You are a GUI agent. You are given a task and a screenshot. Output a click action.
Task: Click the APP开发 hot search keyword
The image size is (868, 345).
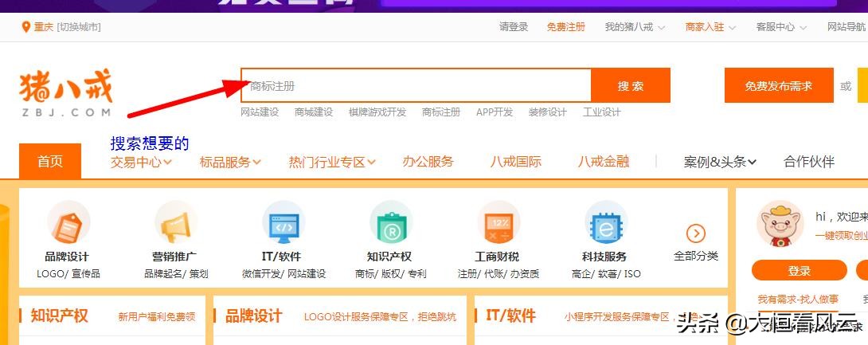click(x=495, y=112)
